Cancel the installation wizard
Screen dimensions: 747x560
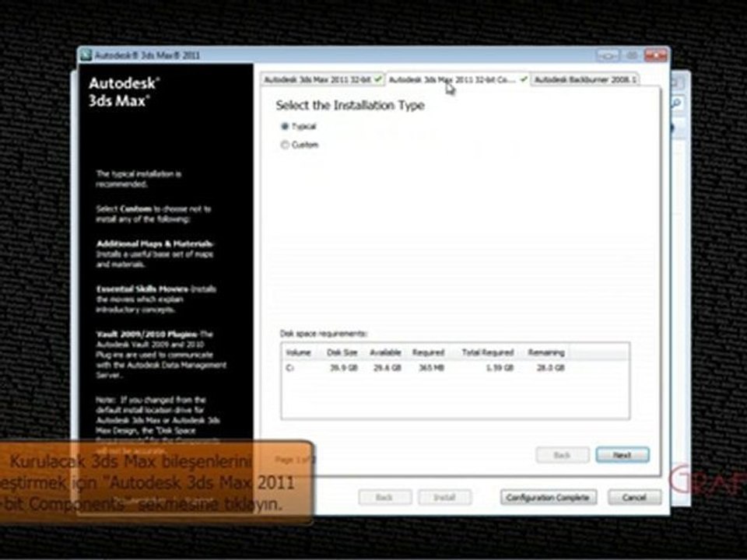click(x=635, y=497)
